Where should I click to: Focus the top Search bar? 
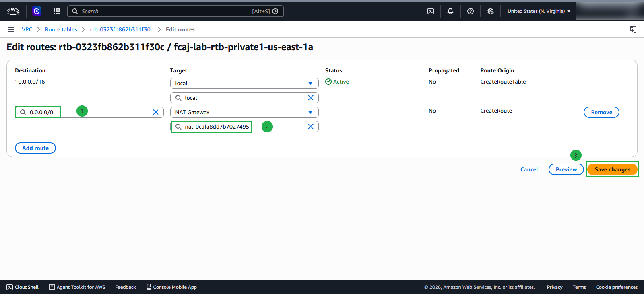pos(175,11)
